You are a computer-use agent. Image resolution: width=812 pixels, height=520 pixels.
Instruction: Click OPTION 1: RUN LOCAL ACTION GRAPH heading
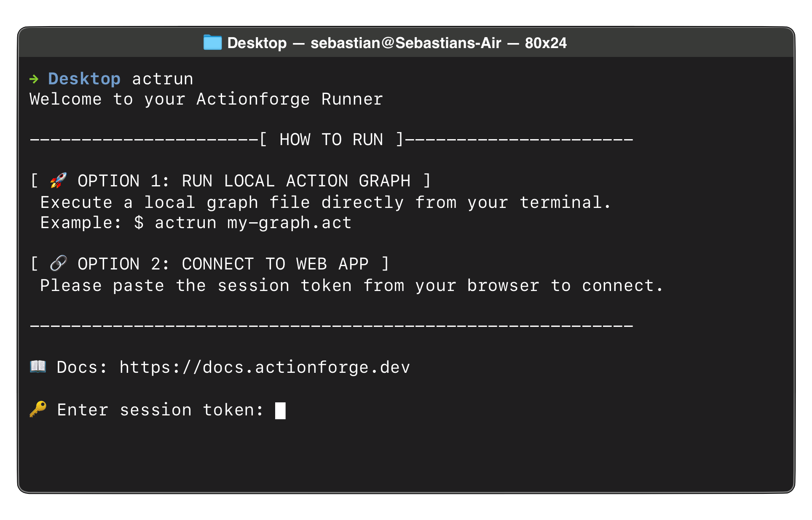[244, 181]
